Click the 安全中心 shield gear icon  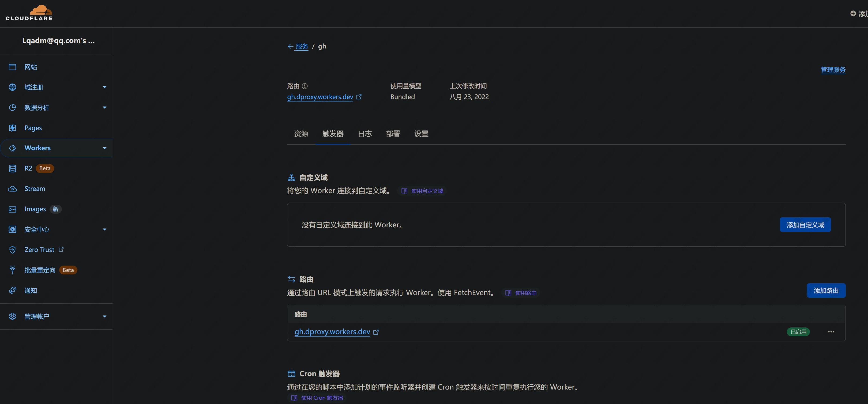coord(13,229)
